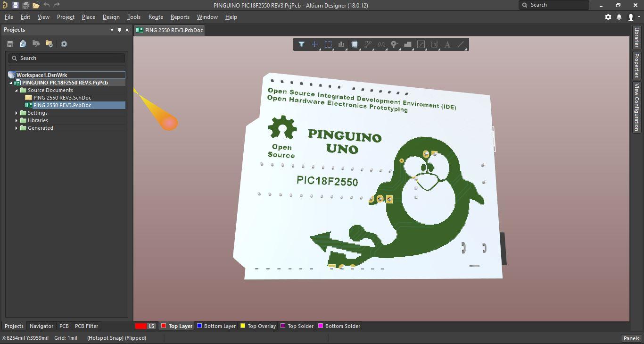Open the Projects panel dropdown arrow
The image size is (644, 344).
tap(112, 30)
